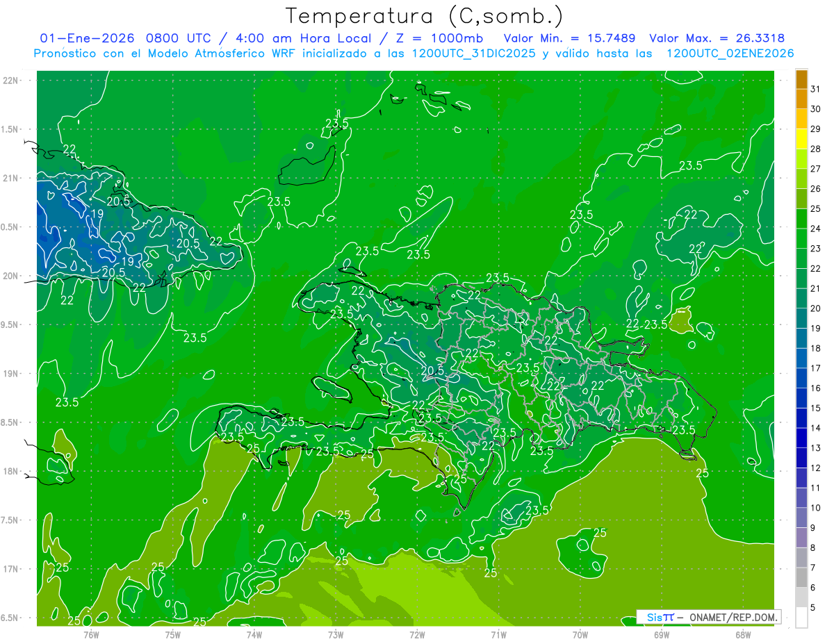Click the ONAMET/REP.DOM. logo box

(708, 616)
